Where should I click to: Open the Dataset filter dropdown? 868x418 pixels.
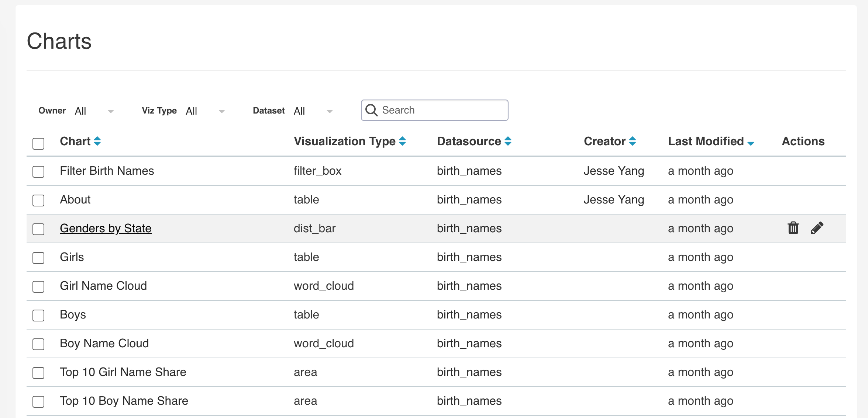pos(313,111)
